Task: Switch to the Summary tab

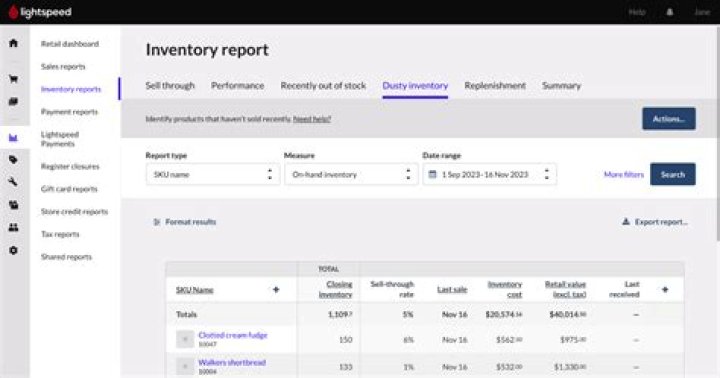Action: pyautogui.click(x=561, y=86)
